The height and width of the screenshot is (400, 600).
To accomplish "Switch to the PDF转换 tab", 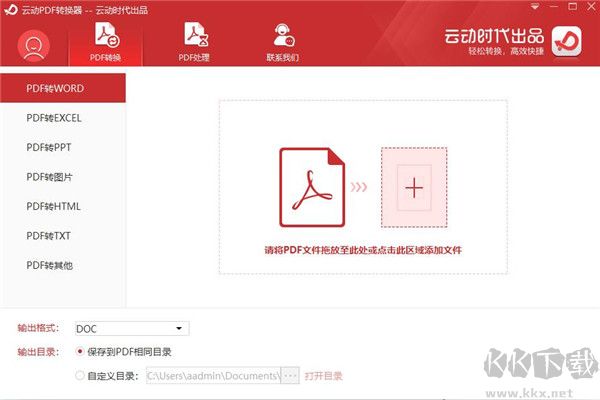I will point(106,42).
